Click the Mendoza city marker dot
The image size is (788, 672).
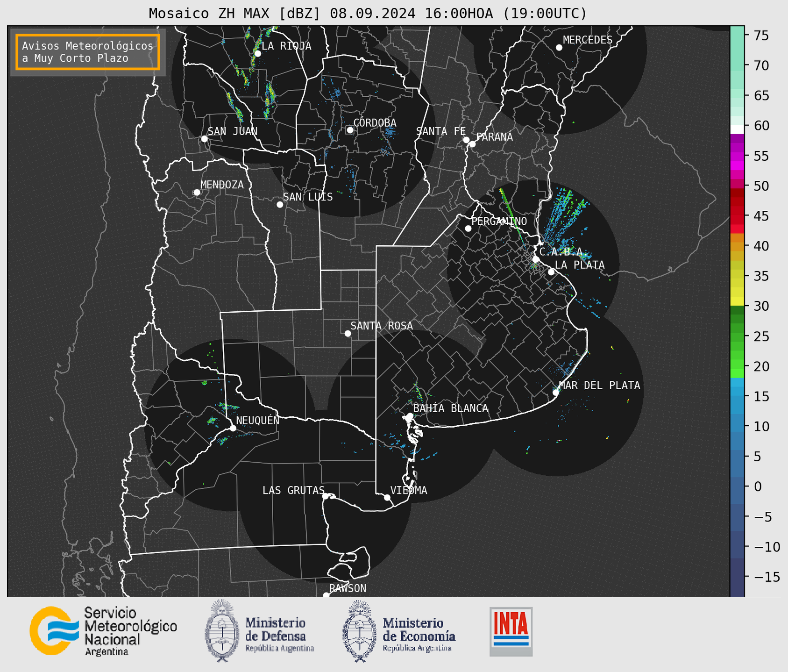(197, 193)
